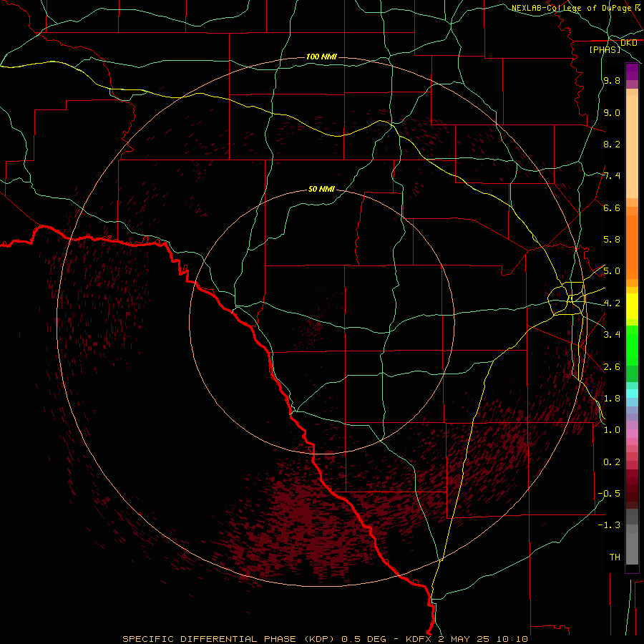Click the bright green band of the color bar
This screenshot has height=644, width=644.
632,345
